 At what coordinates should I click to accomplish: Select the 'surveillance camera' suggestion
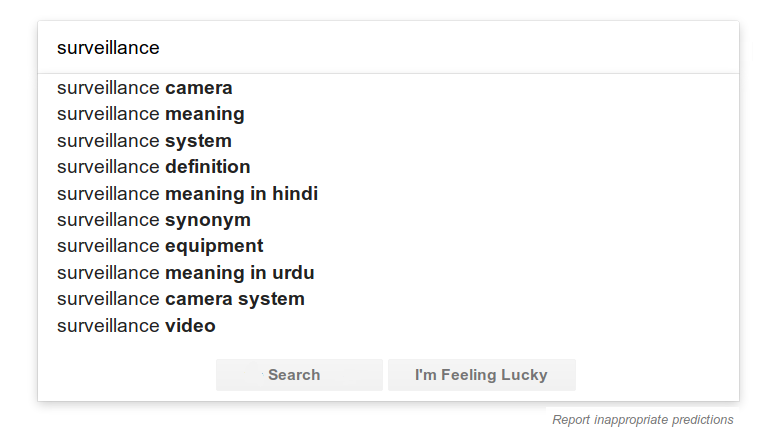(145, 88)
